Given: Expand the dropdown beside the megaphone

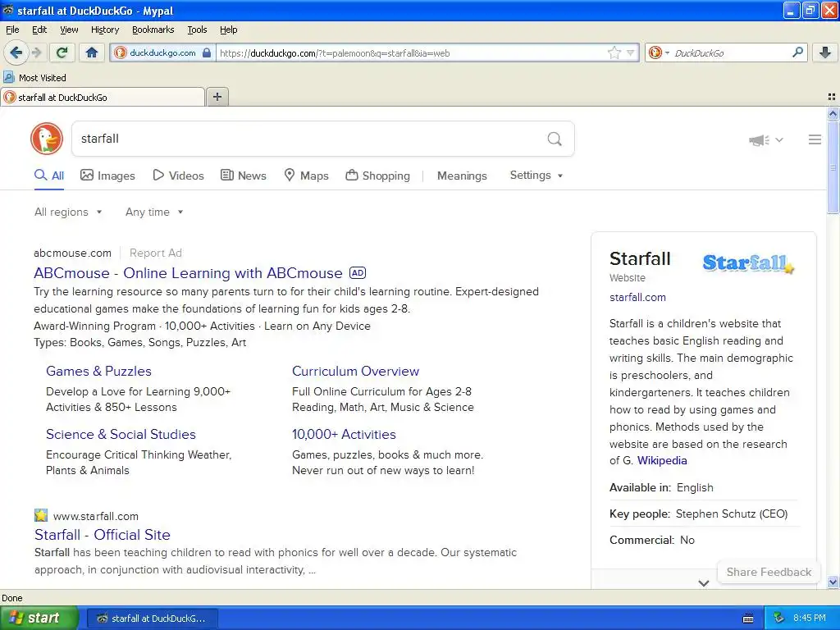Looking at the screenshot, I should tap(779, 139).
